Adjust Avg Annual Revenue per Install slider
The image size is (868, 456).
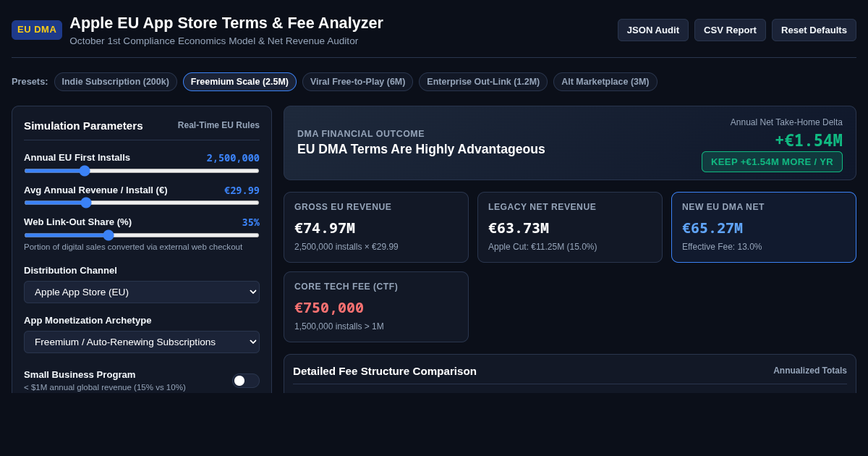pyautogui.click(x=142, y=203)
